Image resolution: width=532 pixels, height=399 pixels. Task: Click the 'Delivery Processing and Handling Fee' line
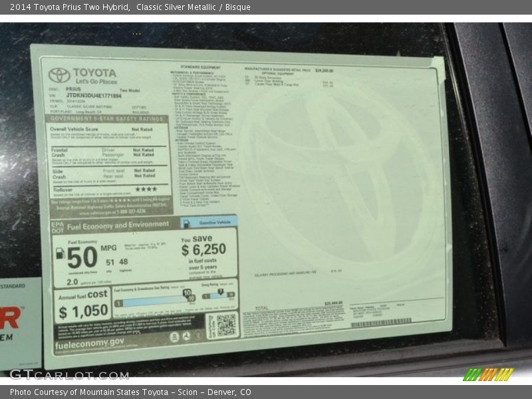point(285,274)
